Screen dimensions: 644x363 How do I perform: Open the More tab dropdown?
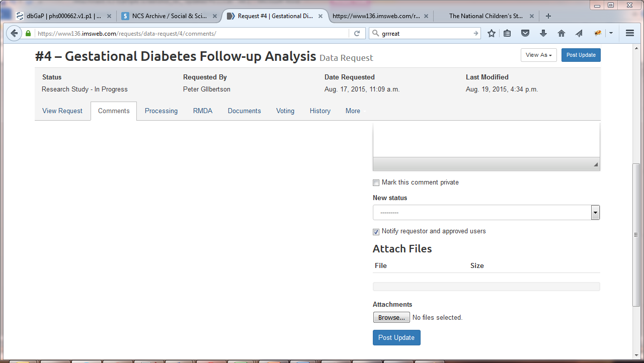click(353, 111)
